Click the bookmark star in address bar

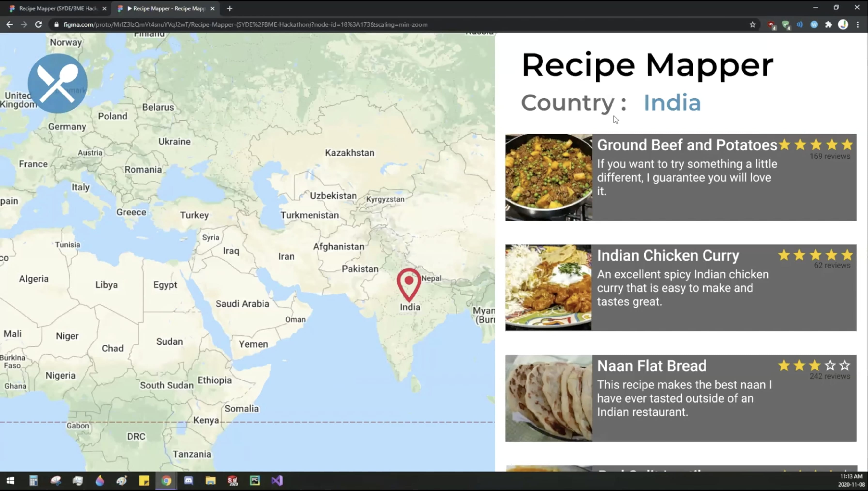coord(752,25)
